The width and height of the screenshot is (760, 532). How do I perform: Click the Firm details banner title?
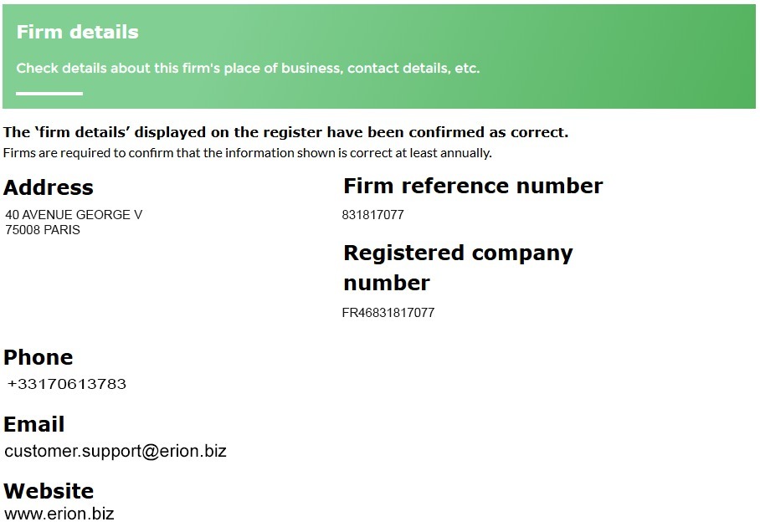coord(77,33)
